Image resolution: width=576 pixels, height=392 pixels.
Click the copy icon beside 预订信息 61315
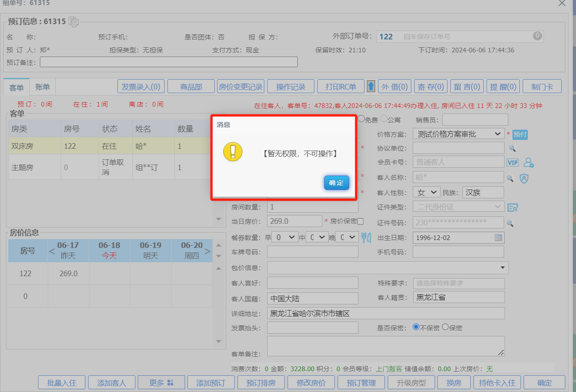(x=74, y=21)
